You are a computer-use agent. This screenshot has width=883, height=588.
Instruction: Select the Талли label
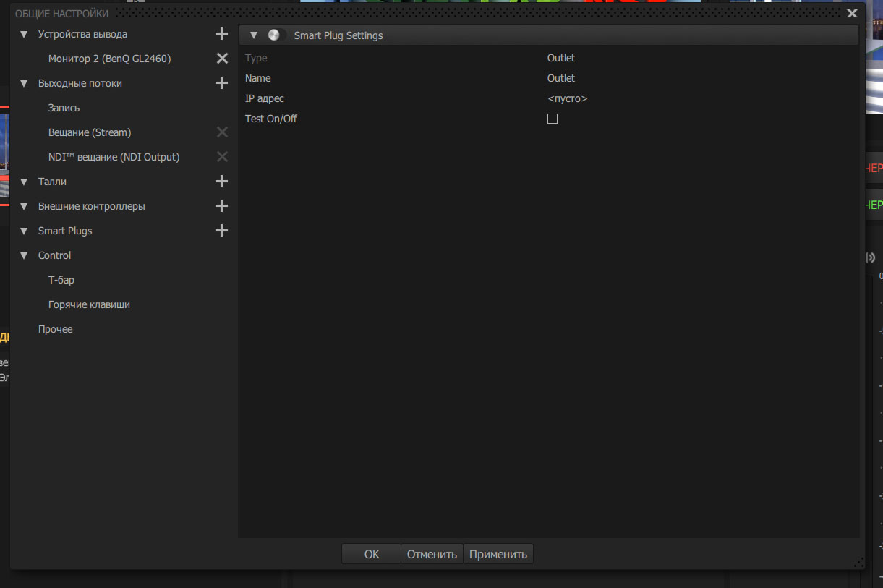[52, 182]
